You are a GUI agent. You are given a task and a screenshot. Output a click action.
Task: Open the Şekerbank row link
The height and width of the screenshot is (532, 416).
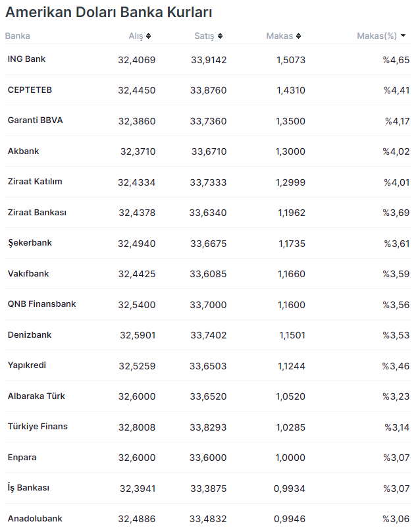point(30,243)
